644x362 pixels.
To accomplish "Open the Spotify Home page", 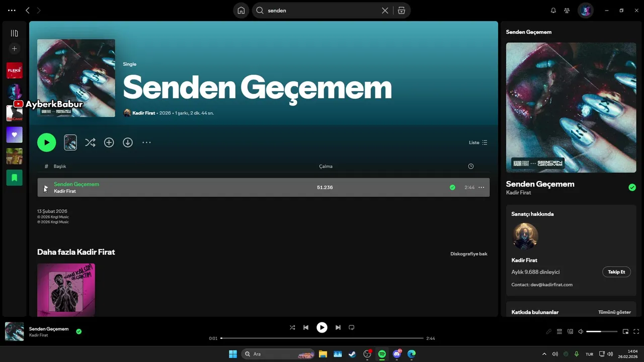I will click(x=241, y=10).
